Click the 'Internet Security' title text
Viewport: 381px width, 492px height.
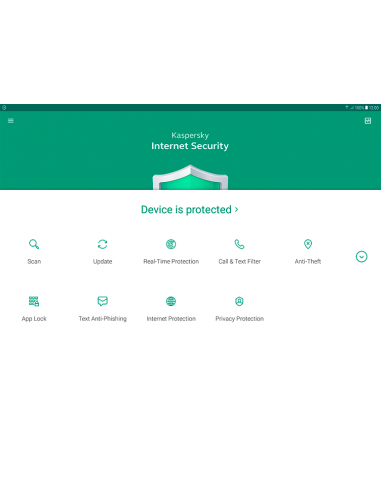pyautogui.click(x=190, y=146)
